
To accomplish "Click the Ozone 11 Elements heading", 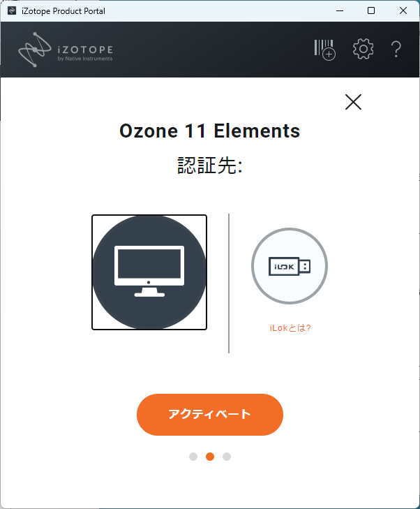I will [x=210, y=131].
